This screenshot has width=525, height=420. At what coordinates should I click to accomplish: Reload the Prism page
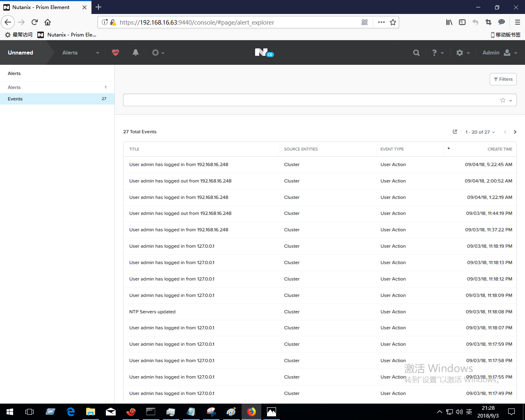coord(34,22)
